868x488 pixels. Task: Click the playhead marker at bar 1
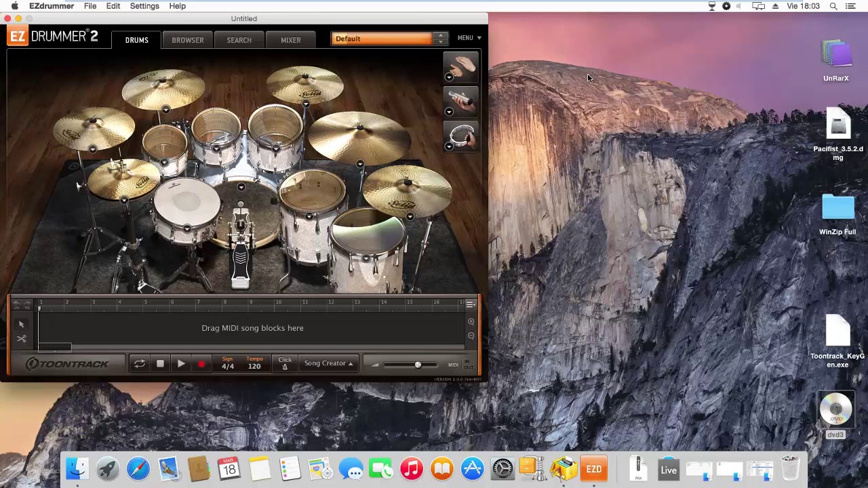[39, 308]
